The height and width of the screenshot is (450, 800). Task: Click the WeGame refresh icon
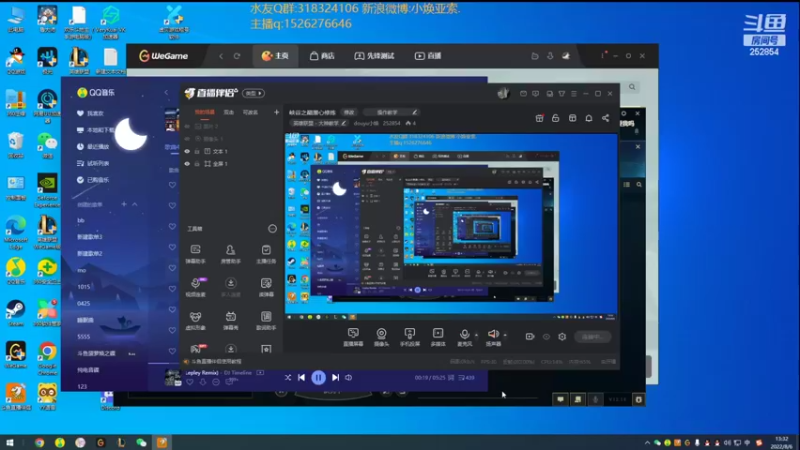(x=237, y=56)
